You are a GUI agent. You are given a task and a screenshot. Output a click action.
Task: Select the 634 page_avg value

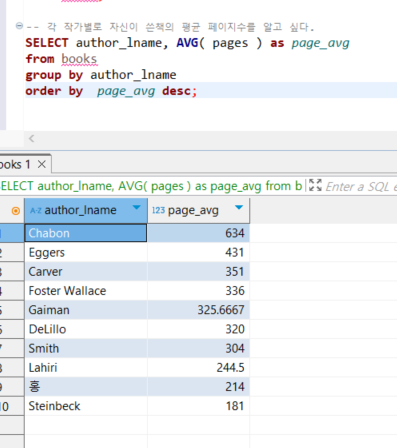click(198, 233)
